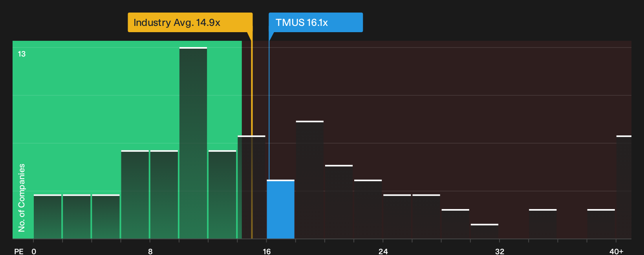This screenshot has height=255, width=644.
Task: Click the dark bar right of TMUS bar
Action: pos(310,180)
